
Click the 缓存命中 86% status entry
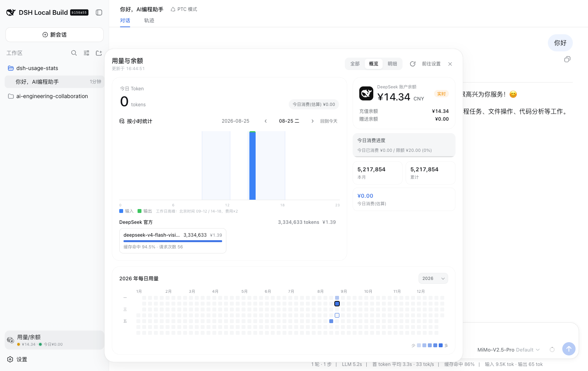tap(459, 364)
